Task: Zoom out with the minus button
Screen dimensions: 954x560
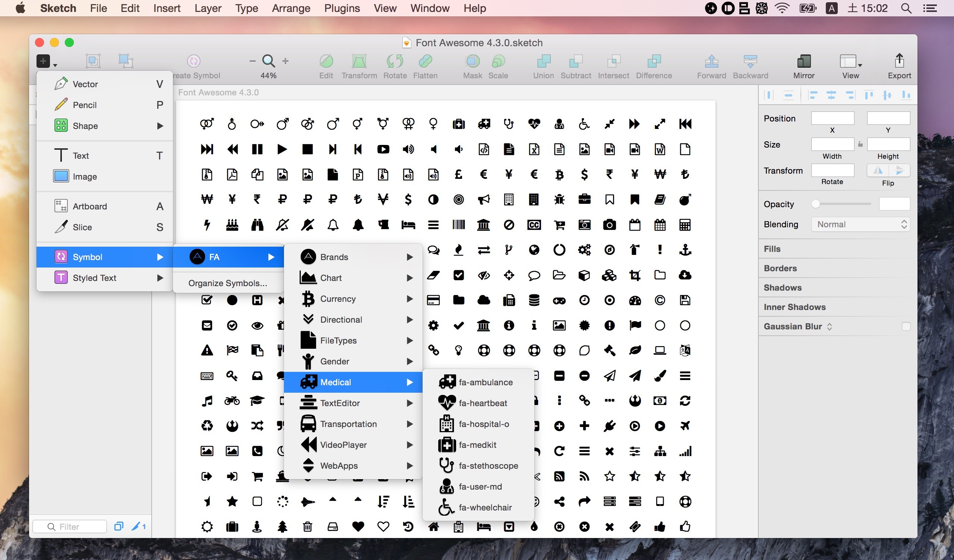Action: click(x=253, y=61)
